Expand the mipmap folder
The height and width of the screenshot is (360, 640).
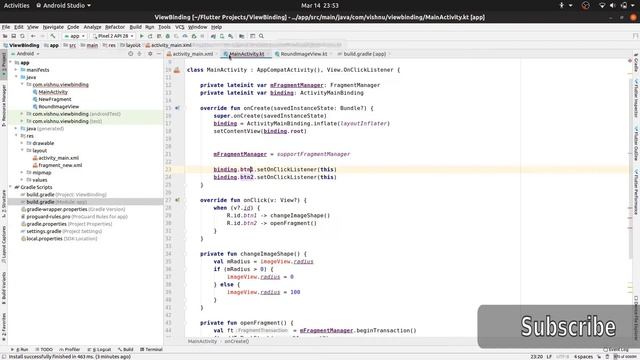[22, 173]
